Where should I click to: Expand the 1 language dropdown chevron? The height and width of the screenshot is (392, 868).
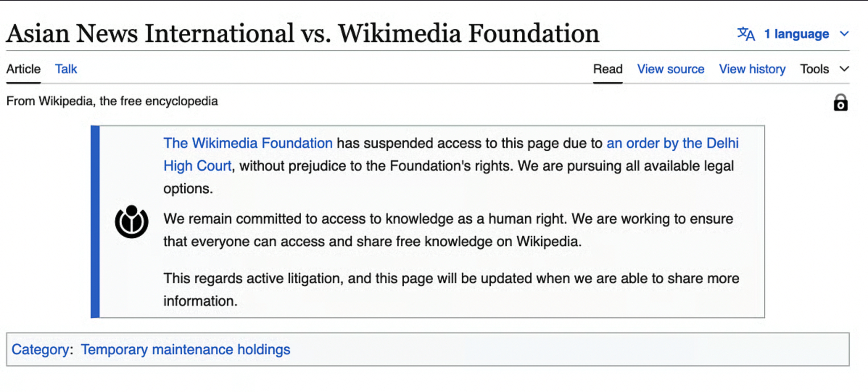click(844, 34)
